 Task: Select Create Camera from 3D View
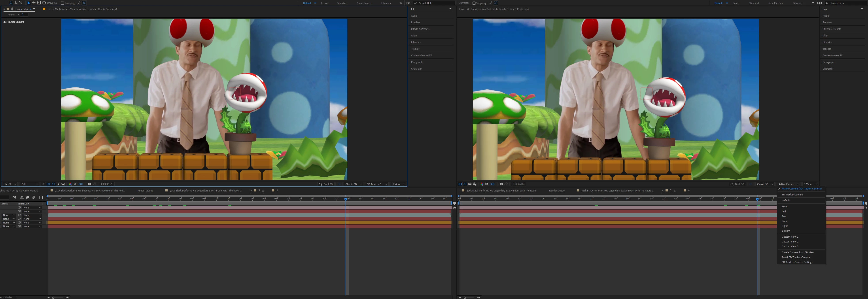pyautogui.click(x=798, y=252)
